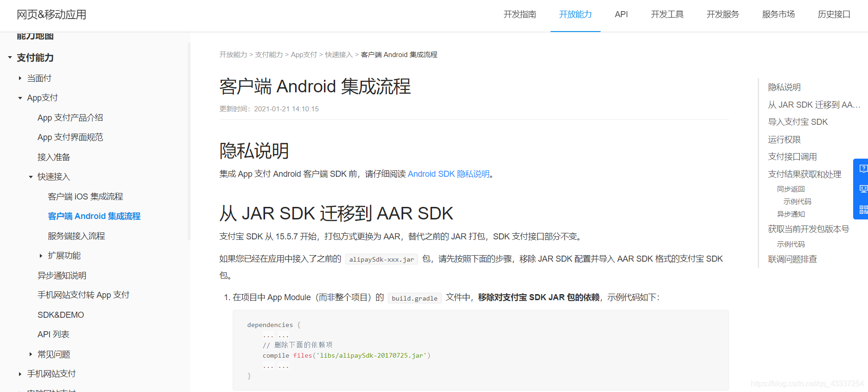Jump to 导入支付宝 SDK in page outline
The height and width of the screenshot is (392, 868).
(x=798, y=122)
